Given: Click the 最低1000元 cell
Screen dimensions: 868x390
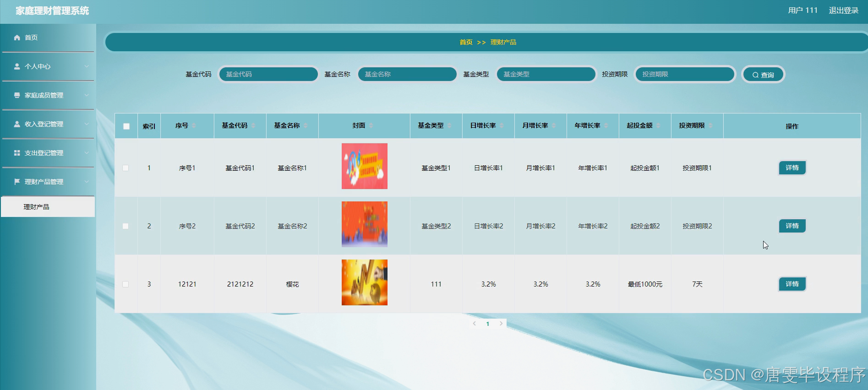Looking at the screenshot, I should tap(645, 284).
